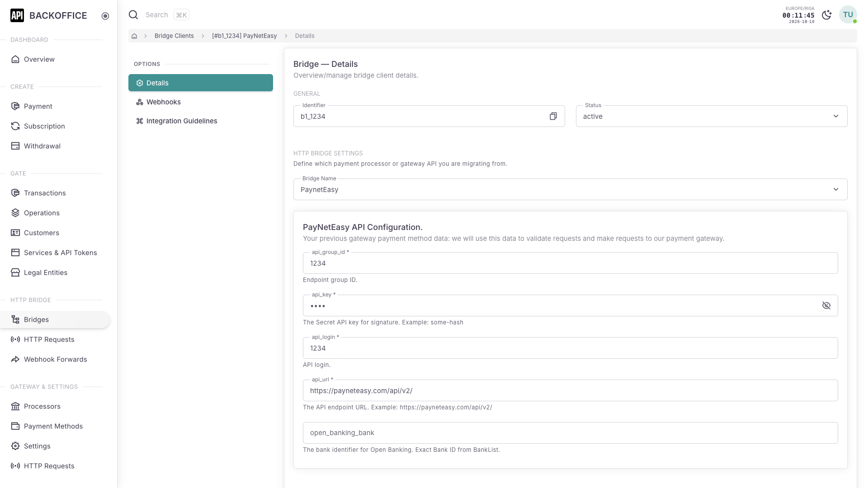Open the Status dropdown
Image resolution: width=868 pixels, height=488 pixels.
click(712, 117)
